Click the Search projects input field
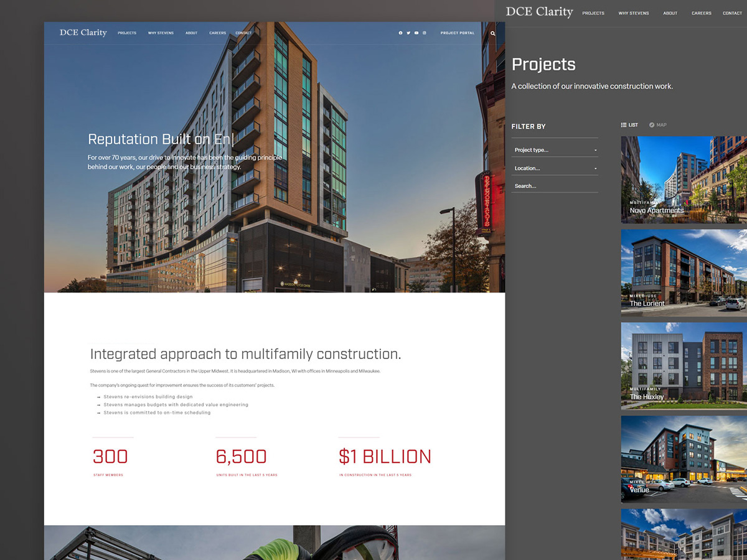747x560 pixels. click(555, 186)
